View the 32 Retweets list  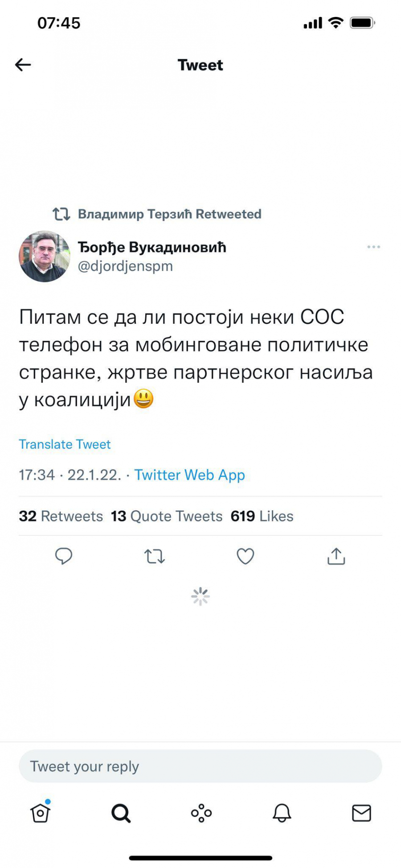(x=61, y=516)
